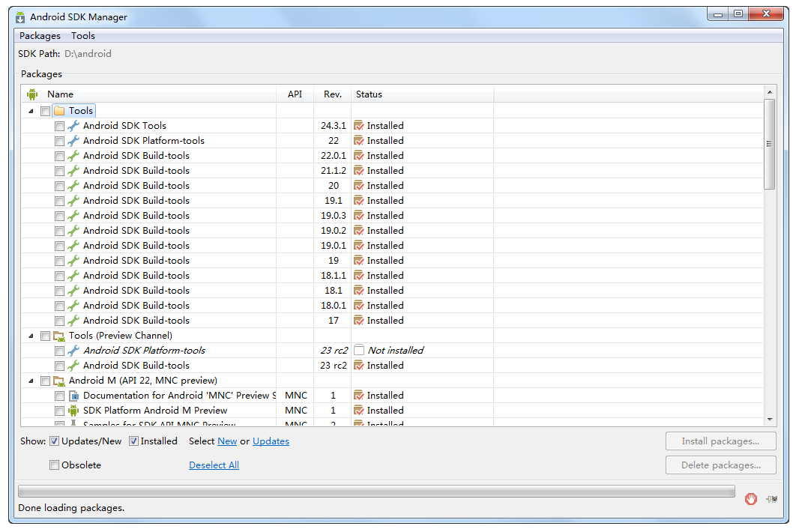799x532 pixels.
Task: Collapse the Tools (Preview Channel) group
Action: coord(31,336)
